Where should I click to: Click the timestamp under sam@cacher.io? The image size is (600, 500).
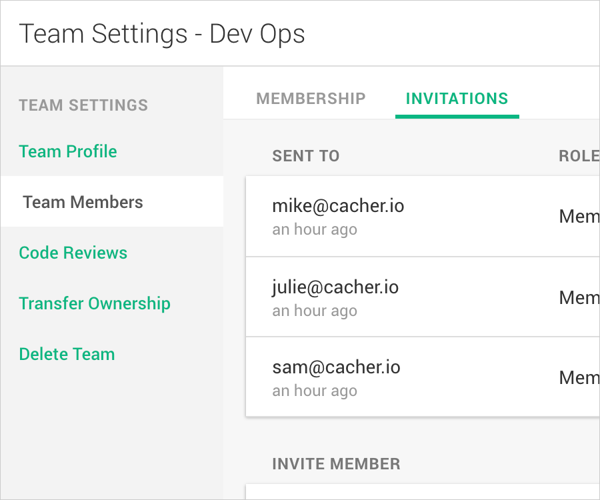(314, 390)
